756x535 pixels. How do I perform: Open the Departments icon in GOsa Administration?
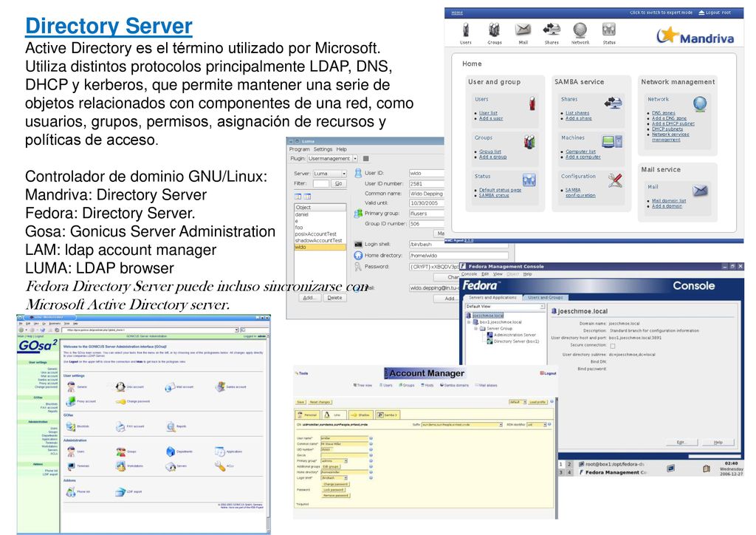171,451
